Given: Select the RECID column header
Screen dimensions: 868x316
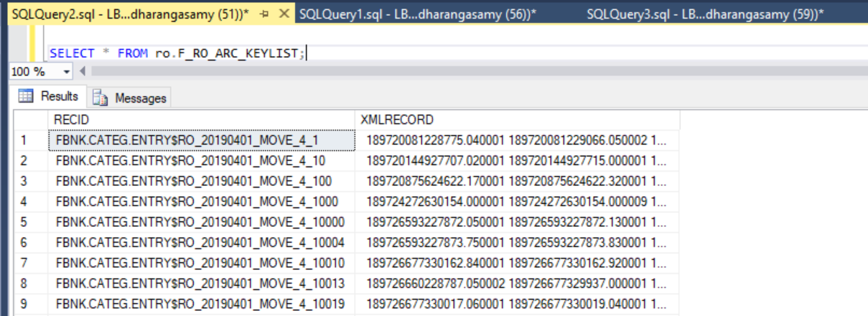Looking at the screenshot, I should pos(201,119).
